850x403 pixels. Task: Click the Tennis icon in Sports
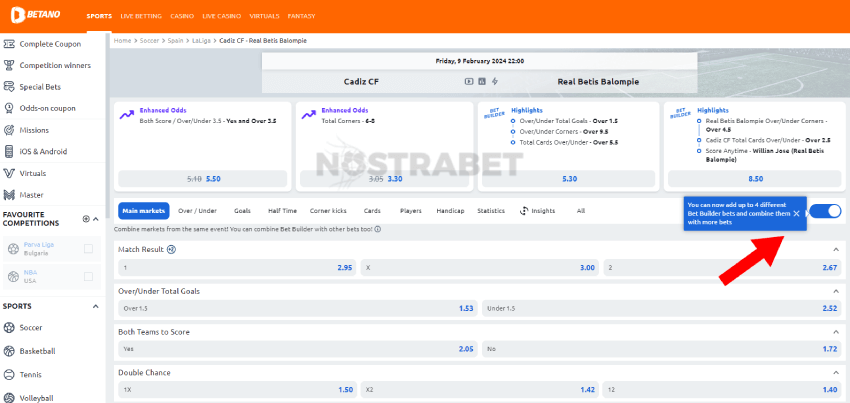pyautogui.click(x=9, y=375)
